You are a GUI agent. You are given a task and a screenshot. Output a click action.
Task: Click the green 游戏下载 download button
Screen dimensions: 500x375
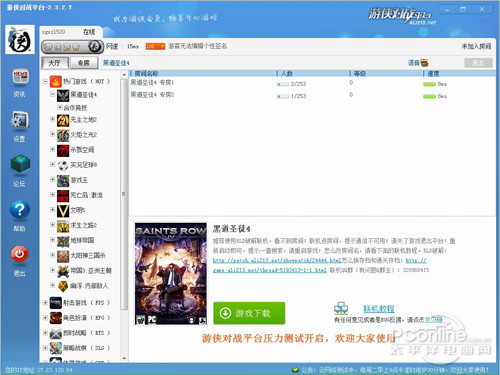[x=249, y=313]
